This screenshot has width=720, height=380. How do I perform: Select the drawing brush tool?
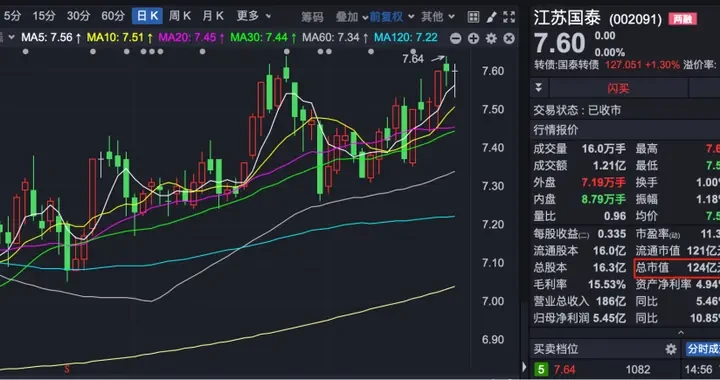click(x=491, y=17)
